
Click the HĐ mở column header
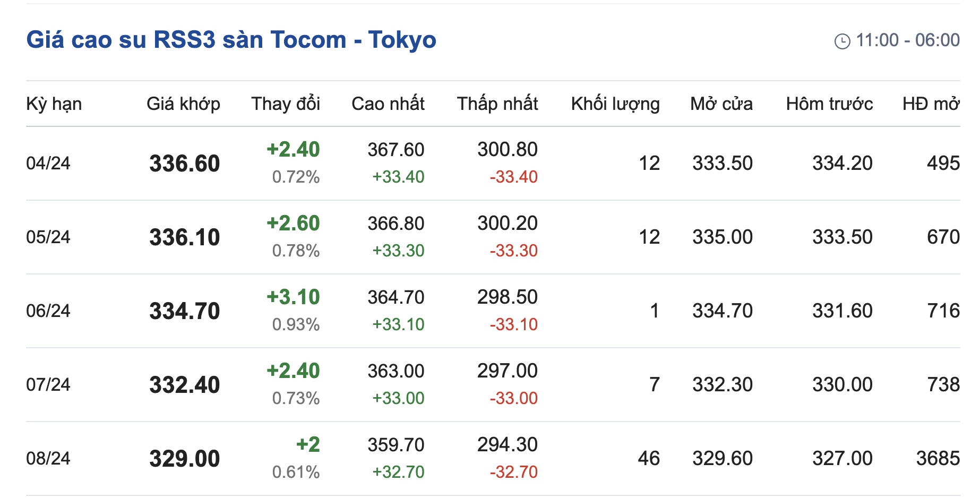click(931, 104)
